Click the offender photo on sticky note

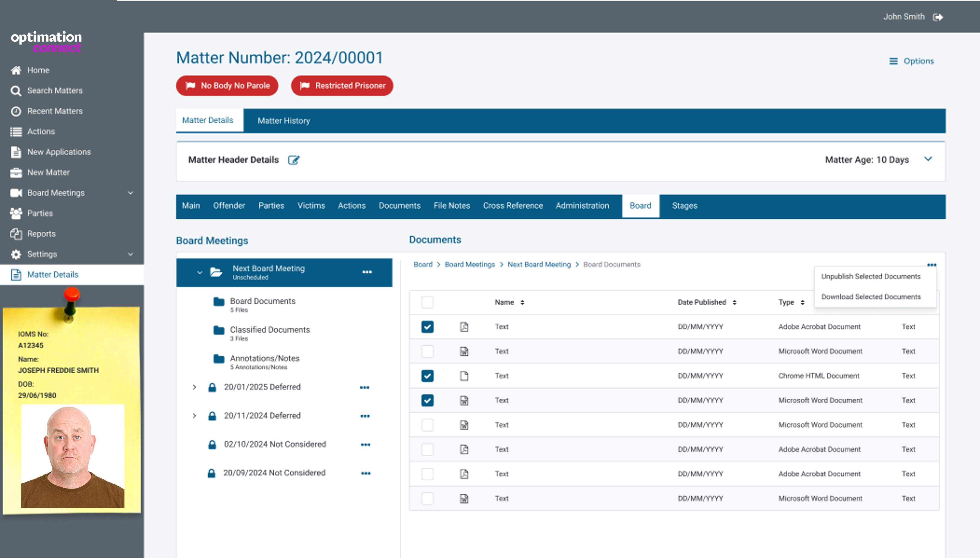[x=73, y=456]
